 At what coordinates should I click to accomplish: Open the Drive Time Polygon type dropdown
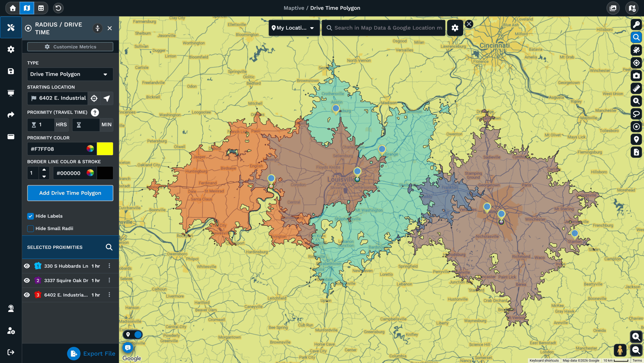70,74
